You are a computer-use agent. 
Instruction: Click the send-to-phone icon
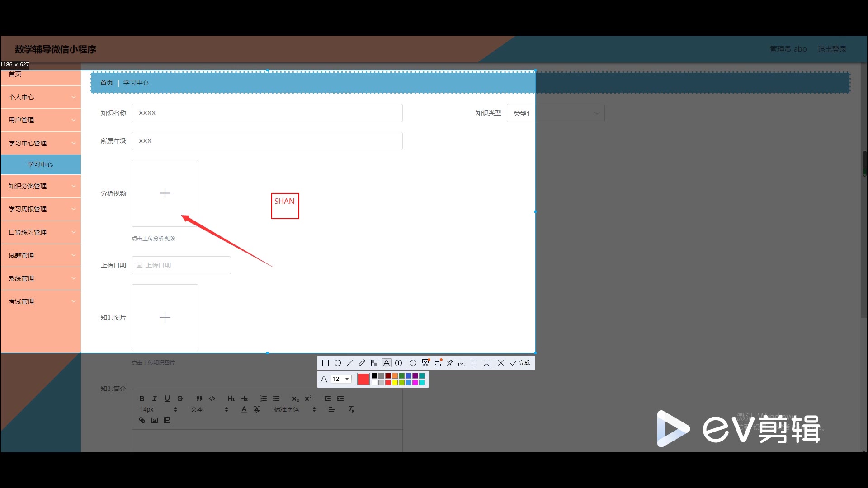click(474, 363)
